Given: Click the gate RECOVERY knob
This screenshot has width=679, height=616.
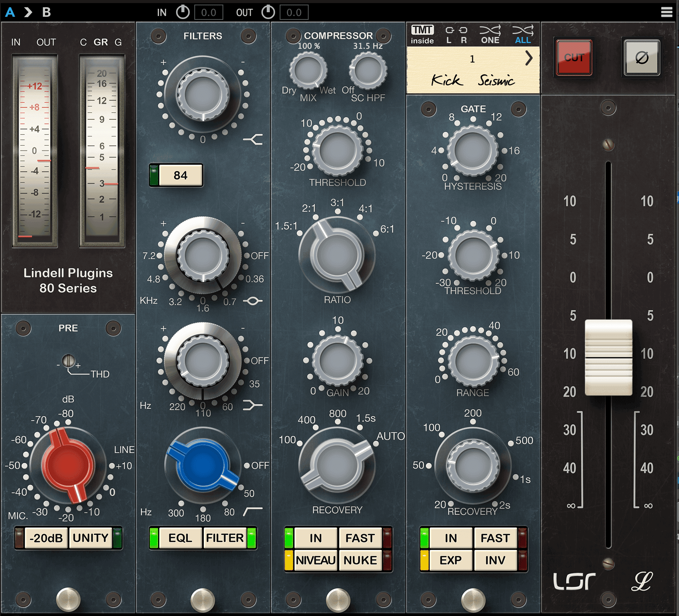Looking at the screenshot, I should 473,465.
